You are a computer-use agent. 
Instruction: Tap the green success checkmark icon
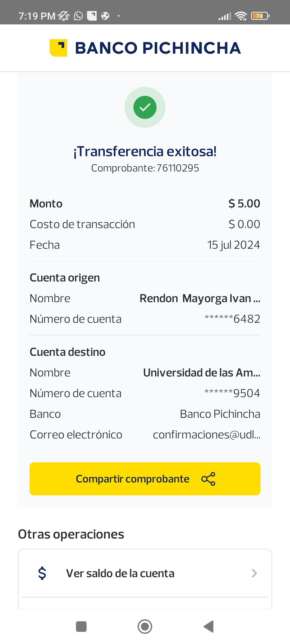coord(145,107)
